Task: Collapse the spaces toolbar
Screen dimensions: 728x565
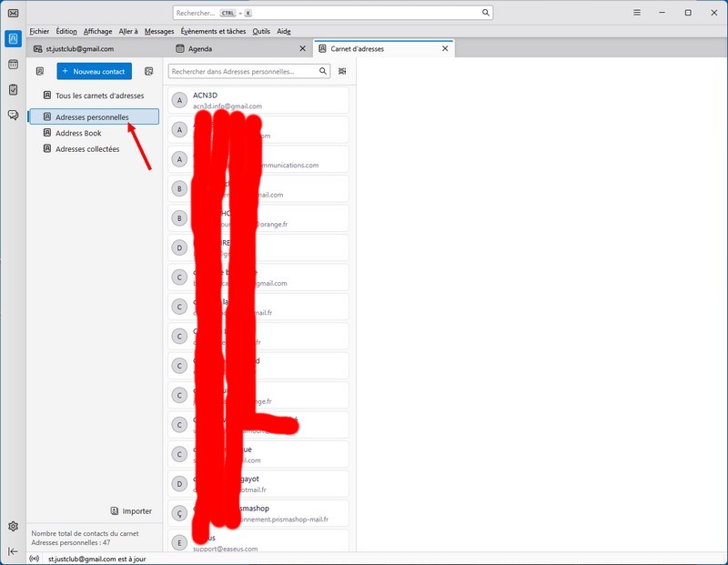Action: click(x=13, y=551)
